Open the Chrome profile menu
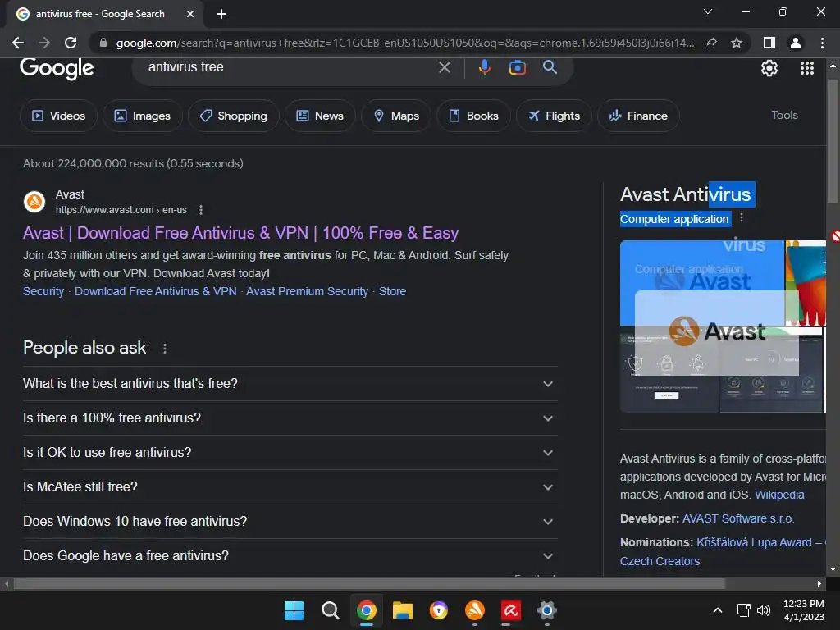The width and height of the screenshot is (840, 630). 796,43
